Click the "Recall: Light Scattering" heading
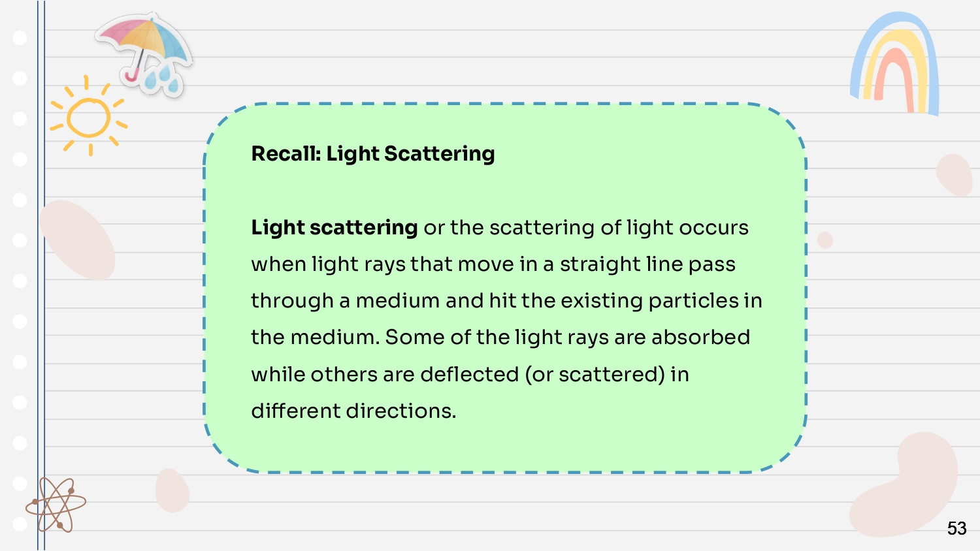980x551 pixels. tap(373, 154)
